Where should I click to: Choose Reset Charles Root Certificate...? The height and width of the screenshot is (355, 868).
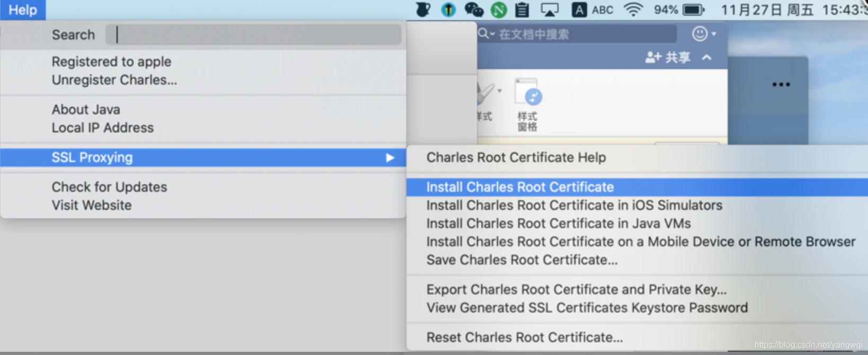(637, 338)
